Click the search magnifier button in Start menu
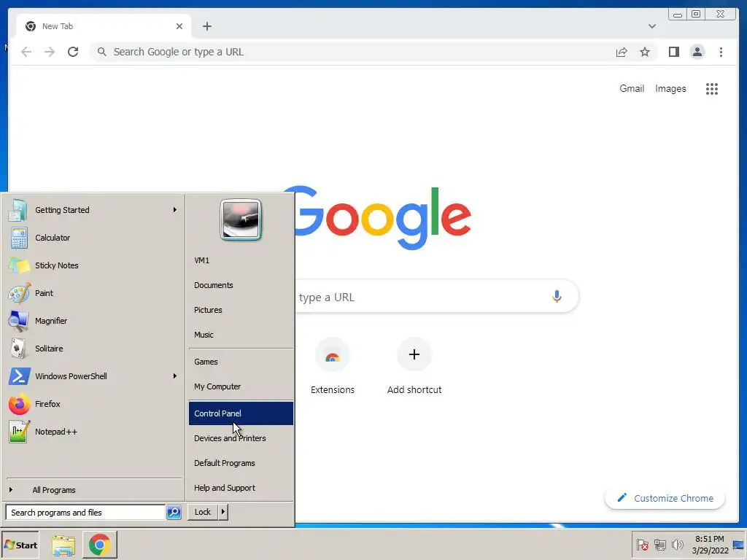 (174, 513)
